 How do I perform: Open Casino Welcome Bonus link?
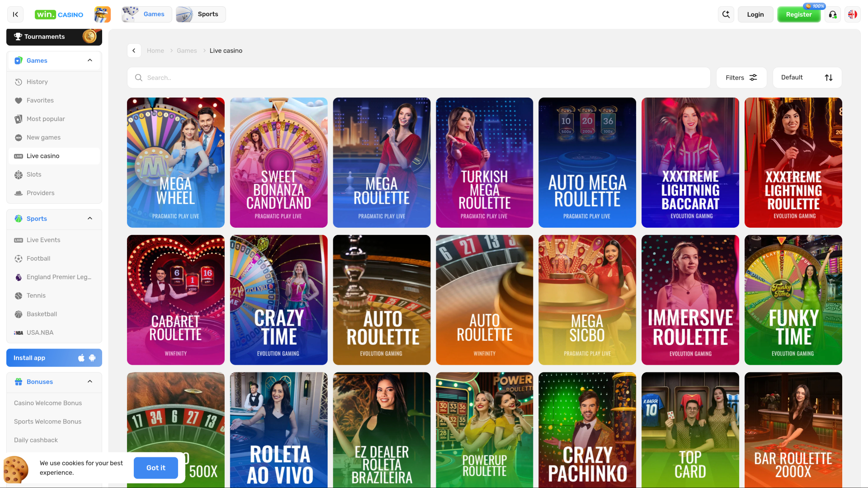[x=48, y=403]
